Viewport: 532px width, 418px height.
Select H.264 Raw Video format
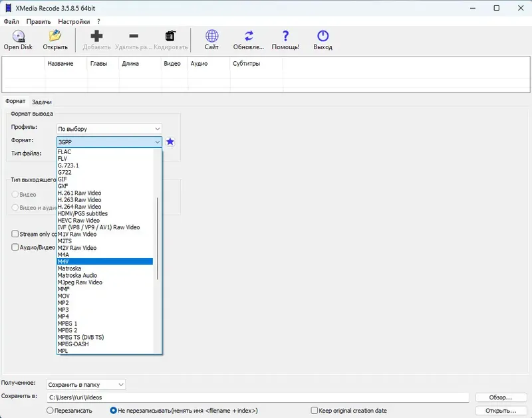click(x=105, y=207)
